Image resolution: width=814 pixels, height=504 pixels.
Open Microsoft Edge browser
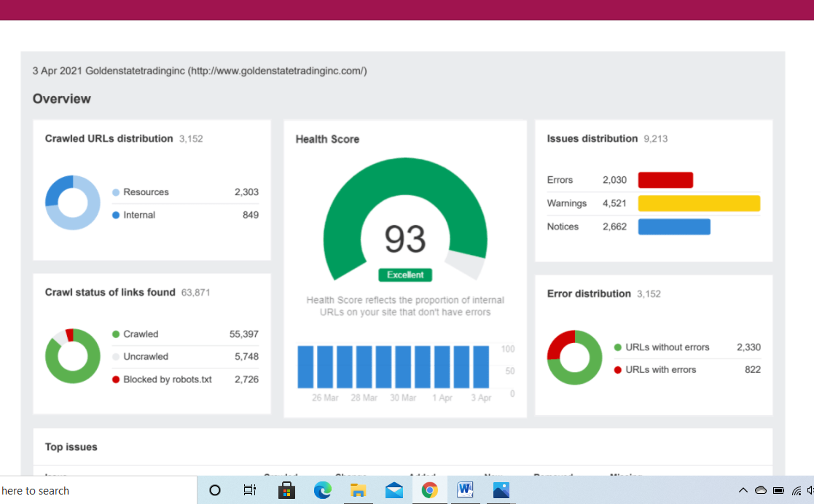322,490
